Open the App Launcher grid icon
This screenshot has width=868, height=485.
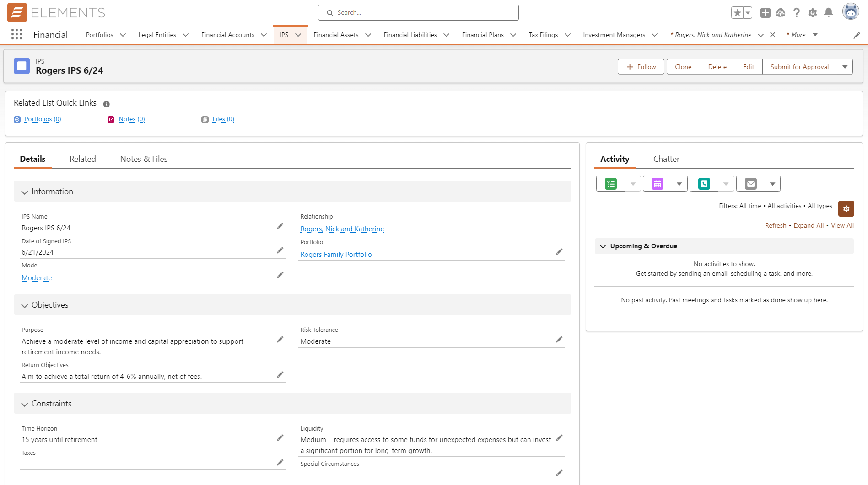(x=16, y=34)
